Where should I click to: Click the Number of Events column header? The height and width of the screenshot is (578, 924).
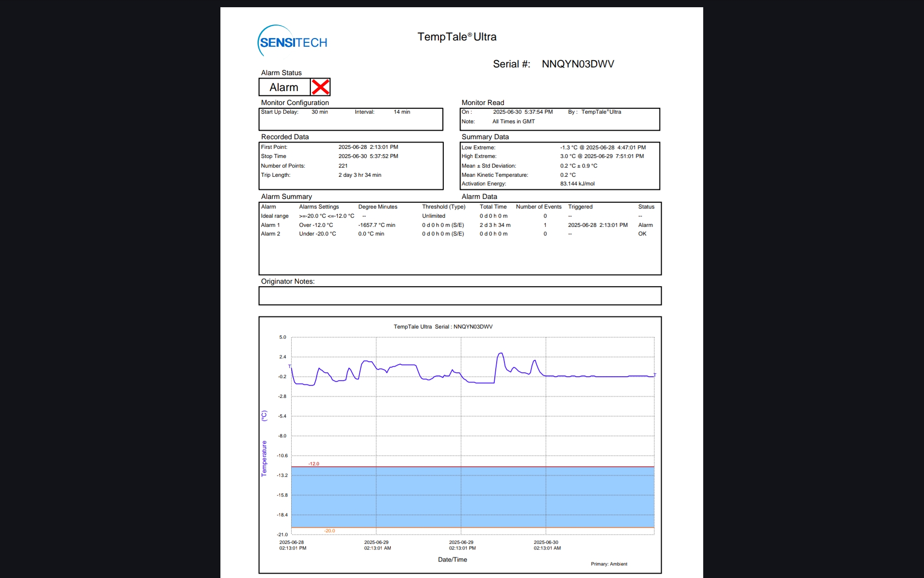click(539, 207)
